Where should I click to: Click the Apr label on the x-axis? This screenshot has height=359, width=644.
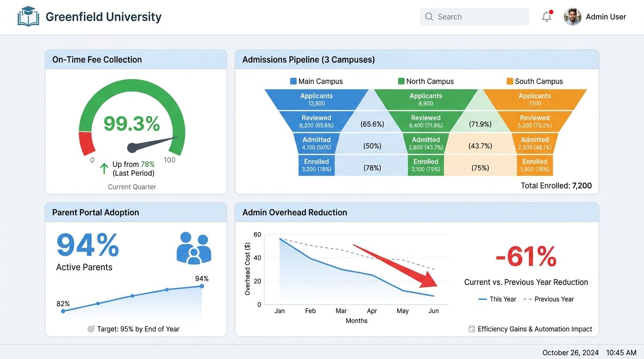pyautogui.click(x=372, y=311)
